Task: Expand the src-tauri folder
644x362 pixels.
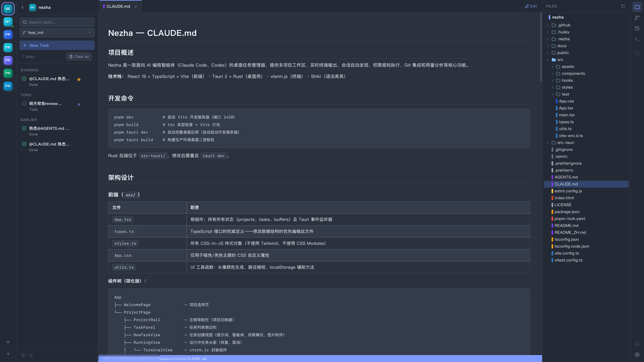Action: coord(548,142)
